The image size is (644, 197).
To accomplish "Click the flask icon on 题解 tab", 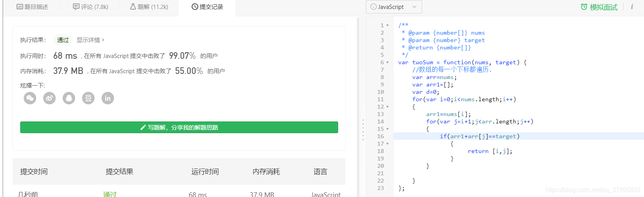I will click(x=133, y=7).
